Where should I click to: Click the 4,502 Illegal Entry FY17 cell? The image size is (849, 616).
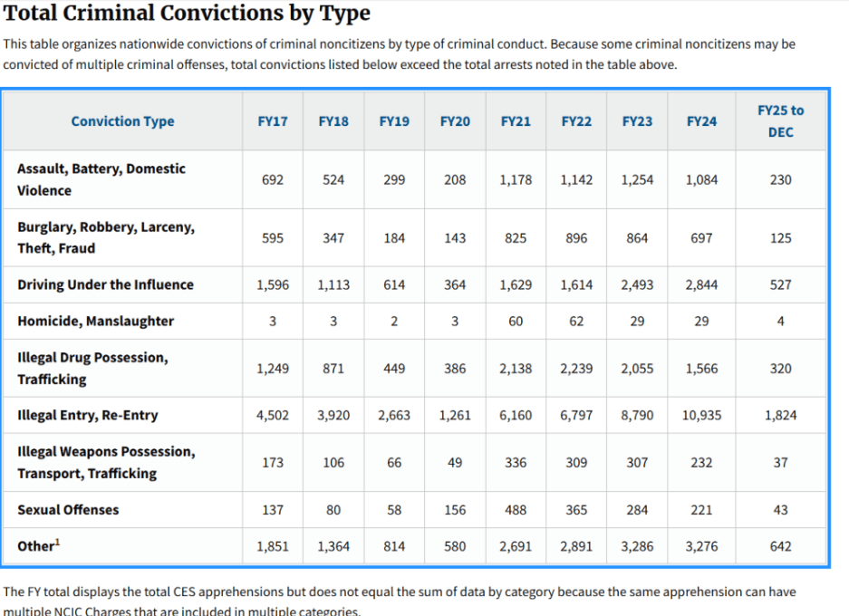pos(273,416)
